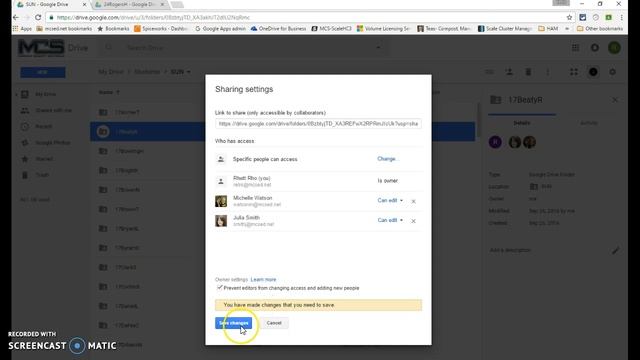This screenshot has height=360, width=640.
Task: Switch to 24RogersH Google Drive tab
Action: [x=129, y=4]
